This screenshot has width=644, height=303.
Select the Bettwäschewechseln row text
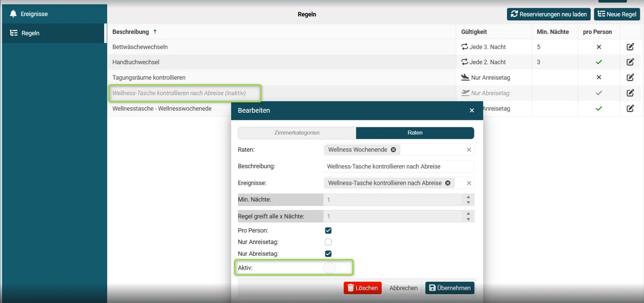point(140,47)
